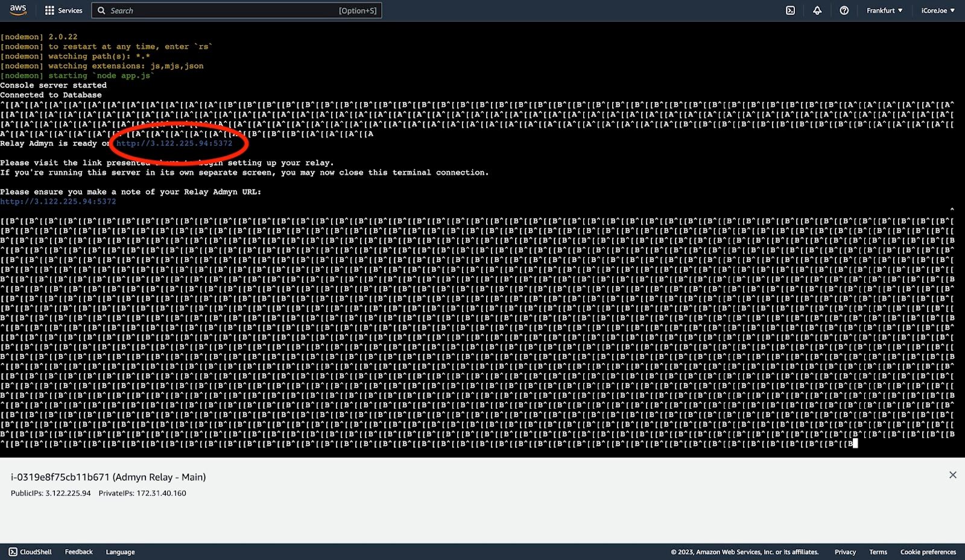Open the Services grid menu
Screen dimensions: 965x560
point(63,10)
